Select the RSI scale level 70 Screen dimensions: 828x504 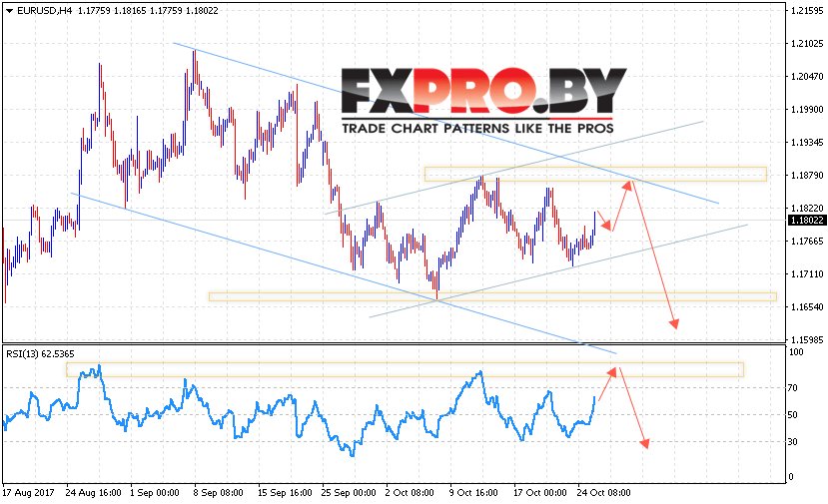[x=793, y=388]
